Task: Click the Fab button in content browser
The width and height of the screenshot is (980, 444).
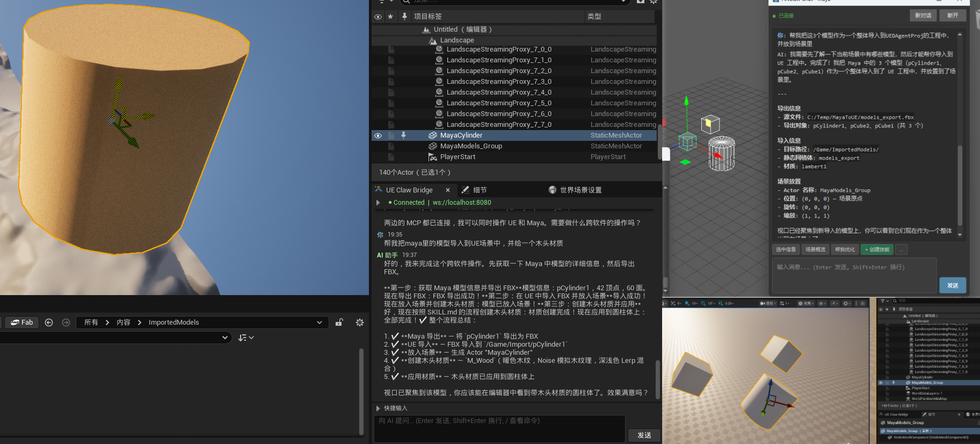Action: click(22, 323)
